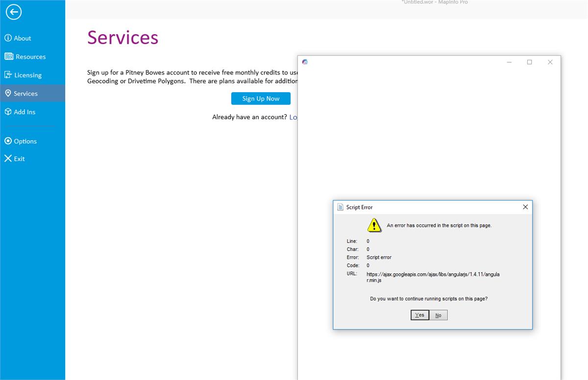588x380 pixels.
Task: Click the Exit X icon in sidebar
Action: click(8, 158)
